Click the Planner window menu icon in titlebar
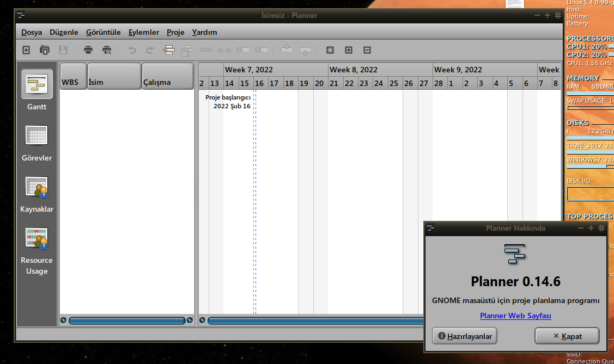 [21, 15]
